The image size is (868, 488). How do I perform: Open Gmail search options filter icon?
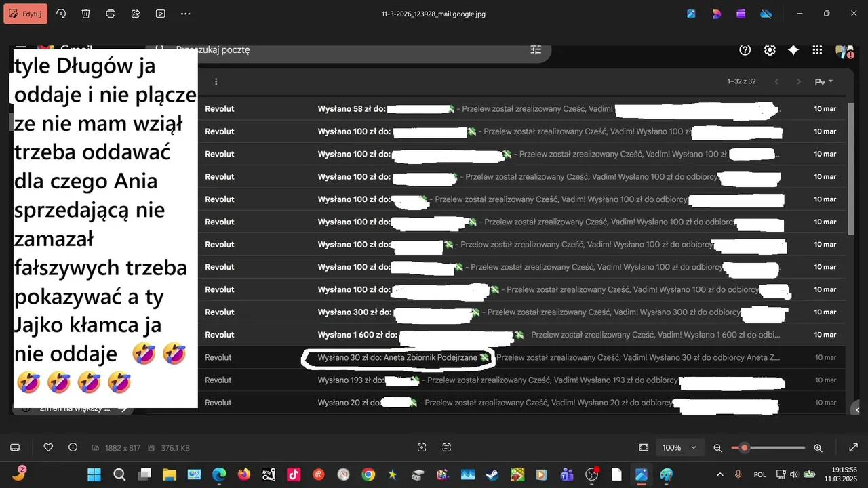(536, 50)
